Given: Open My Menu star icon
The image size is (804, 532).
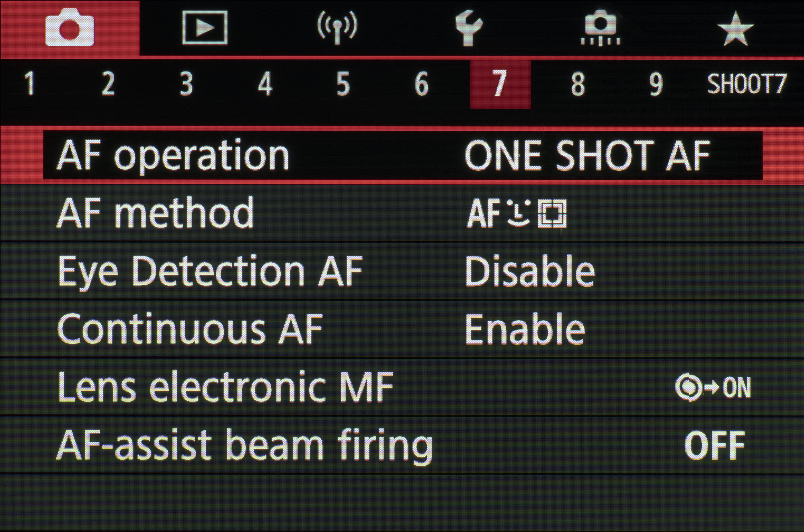Looking at the screenshot, I should (735, 28).
